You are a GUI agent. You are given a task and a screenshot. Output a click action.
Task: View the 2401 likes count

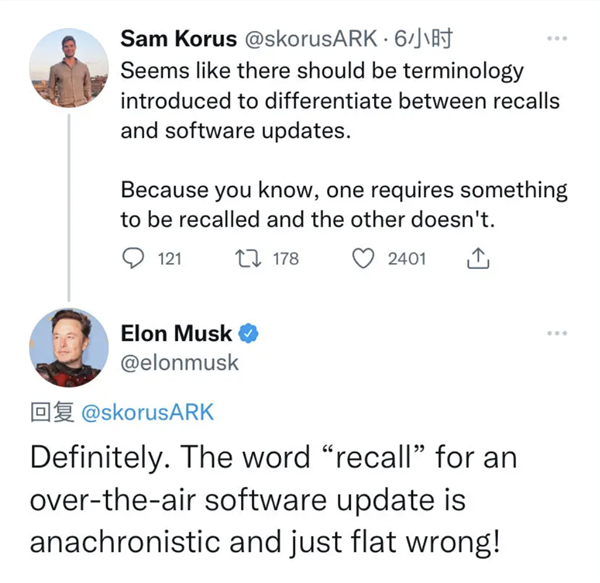pos(407,259)
